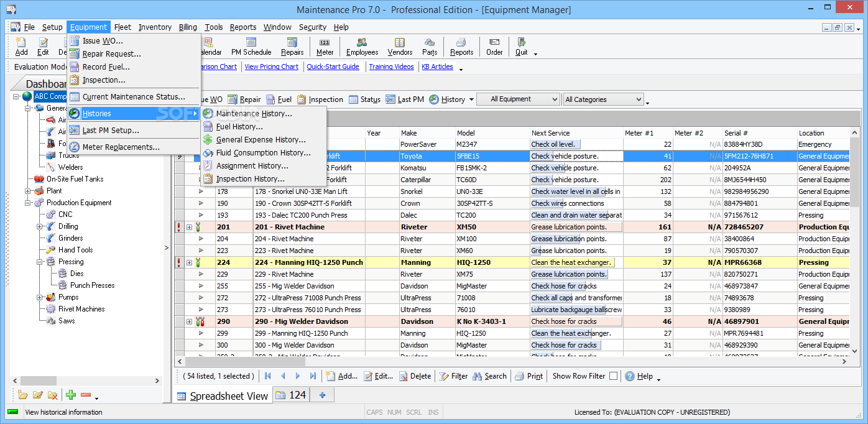
Task: Click the Filter funnel button
Action: pyautogui.click(x=453, y=376)
